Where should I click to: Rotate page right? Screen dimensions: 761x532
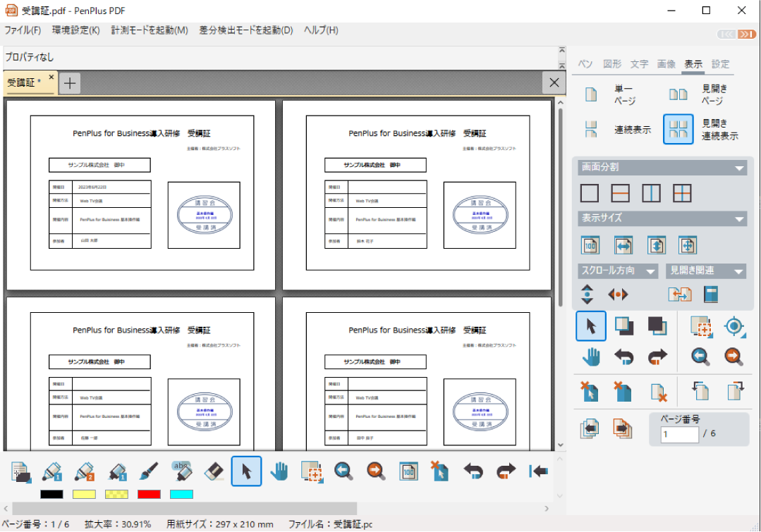(x=736, y=390)
